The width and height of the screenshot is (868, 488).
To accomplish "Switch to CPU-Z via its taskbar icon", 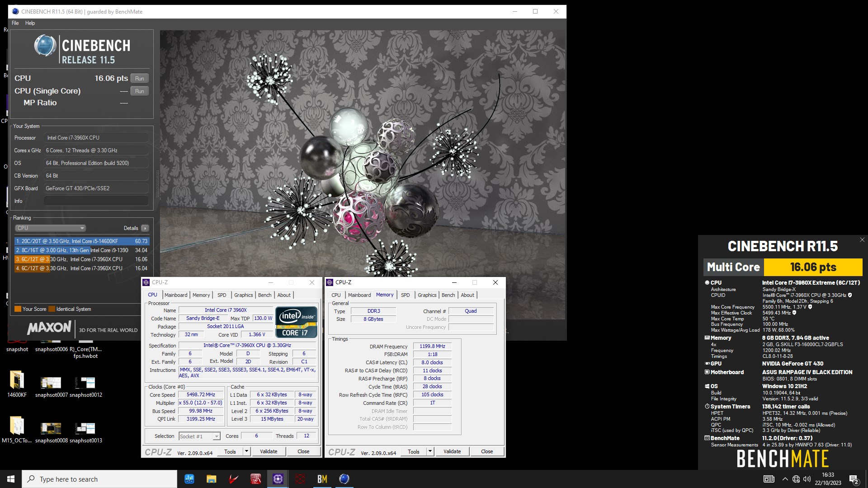I will click(x=278, y=479).
